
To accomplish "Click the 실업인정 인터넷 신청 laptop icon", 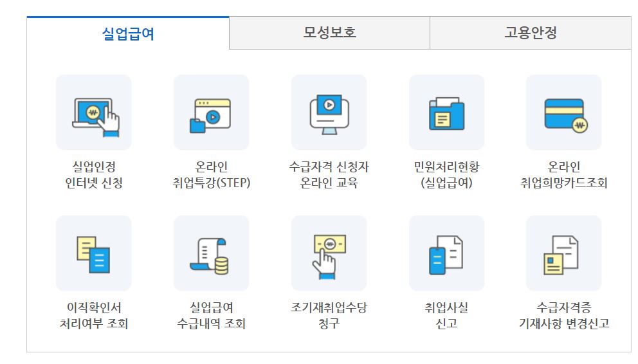I will [x=94, y=113].
